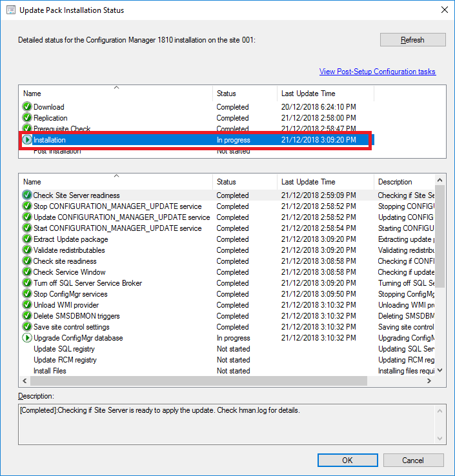Click the Cancel button
Screen dimensions: 455x476
413,461
